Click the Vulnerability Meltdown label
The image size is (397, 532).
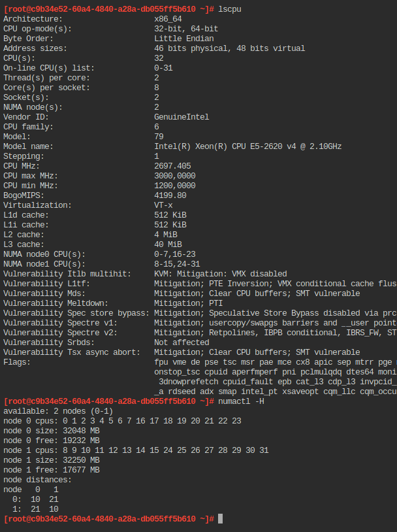tap(56, 303)
